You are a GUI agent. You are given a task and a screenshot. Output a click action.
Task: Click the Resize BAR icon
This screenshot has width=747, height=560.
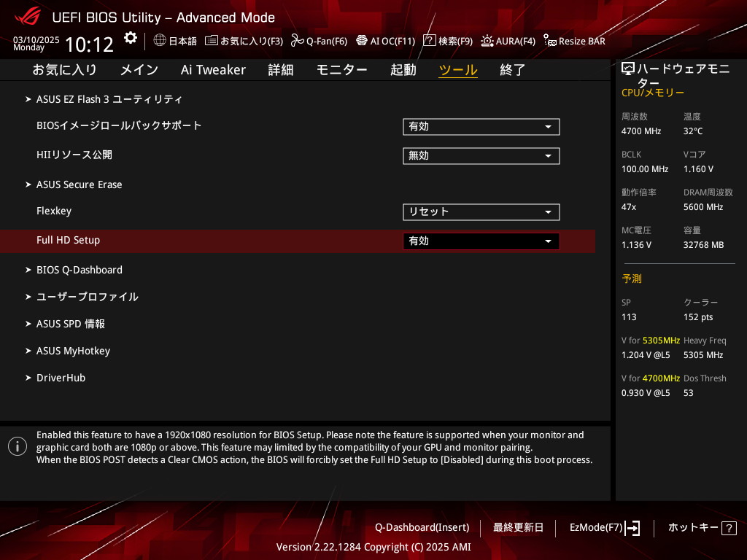550,41
